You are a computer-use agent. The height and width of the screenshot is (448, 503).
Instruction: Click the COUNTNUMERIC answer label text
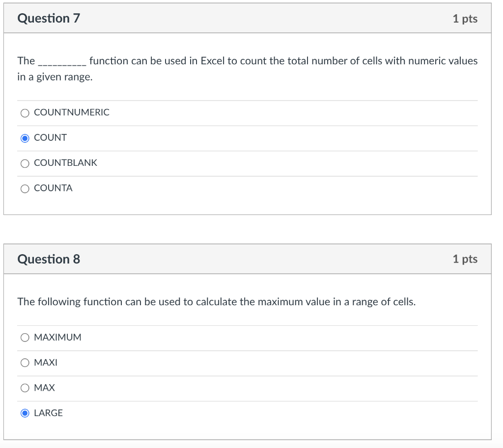click(x=72, y=112)
